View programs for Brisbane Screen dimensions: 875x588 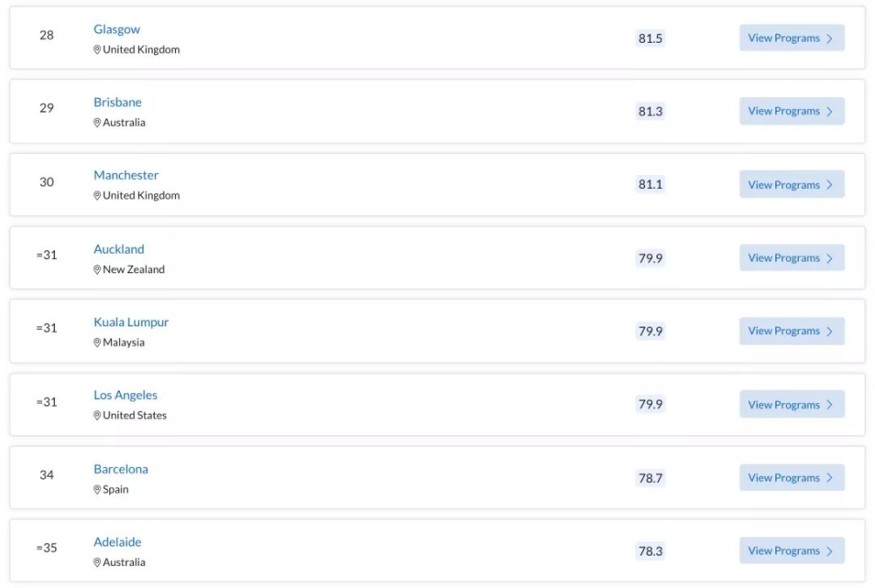pyautogui.click(x=792, y=111)
